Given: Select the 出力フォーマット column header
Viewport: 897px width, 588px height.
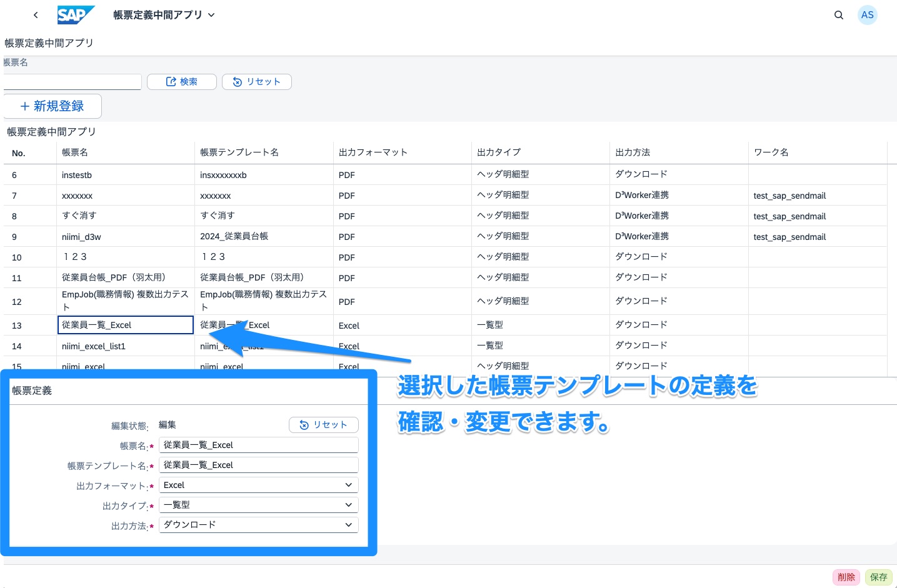Looking at the screenshot, I should click(x=403, y=152).
